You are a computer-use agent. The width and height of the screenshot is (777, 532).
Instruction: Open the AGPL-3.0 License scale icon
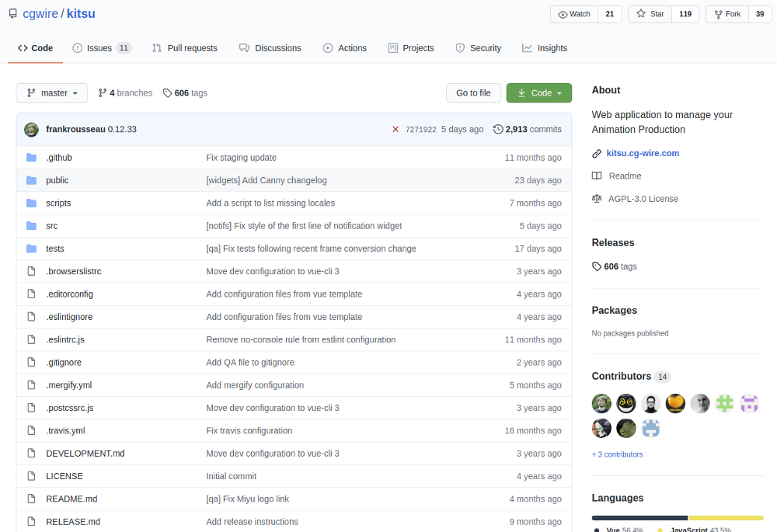pos(596,198)
